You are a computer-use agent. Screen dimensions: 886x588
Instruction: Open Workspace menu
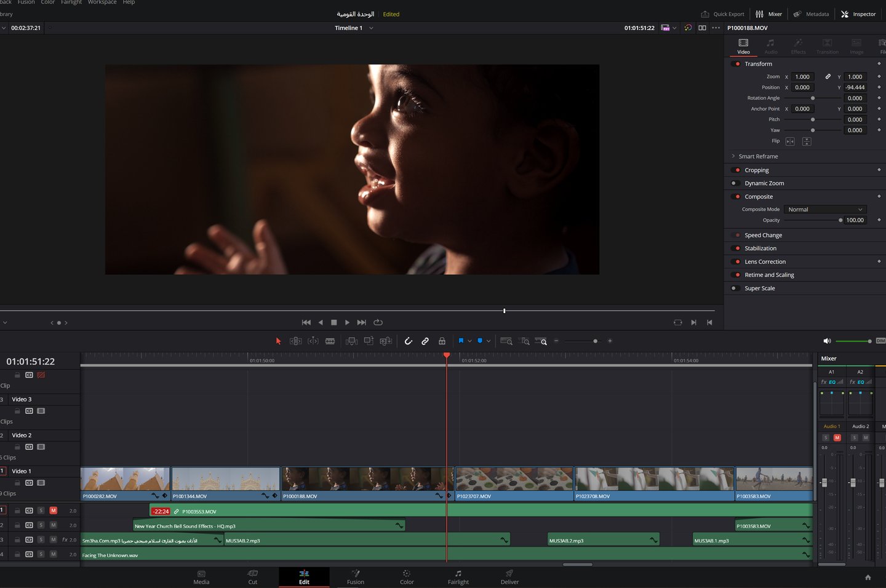[x=102, y=2]
